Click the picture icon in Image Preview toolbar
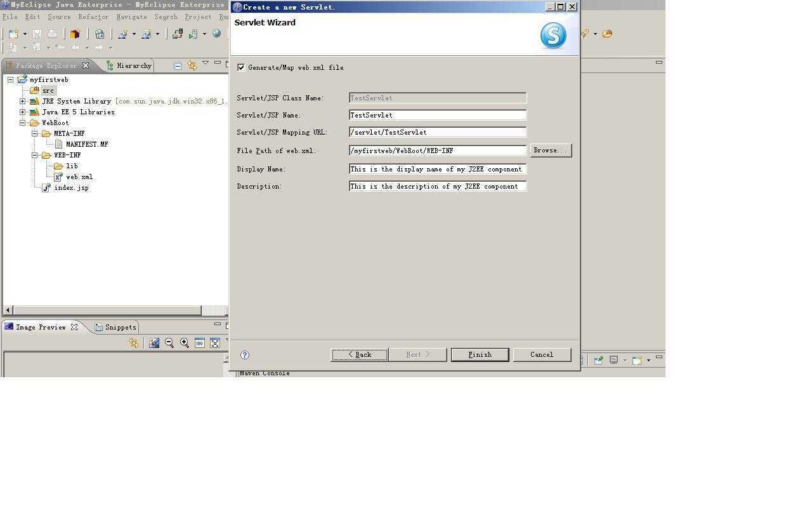 click(154, 343)
